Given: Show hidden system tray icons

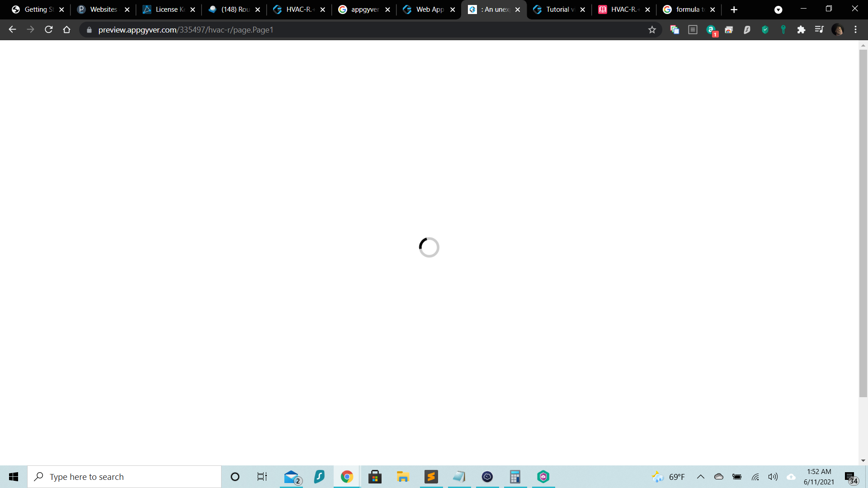Looking at the screenshot, I should (701, 477).
